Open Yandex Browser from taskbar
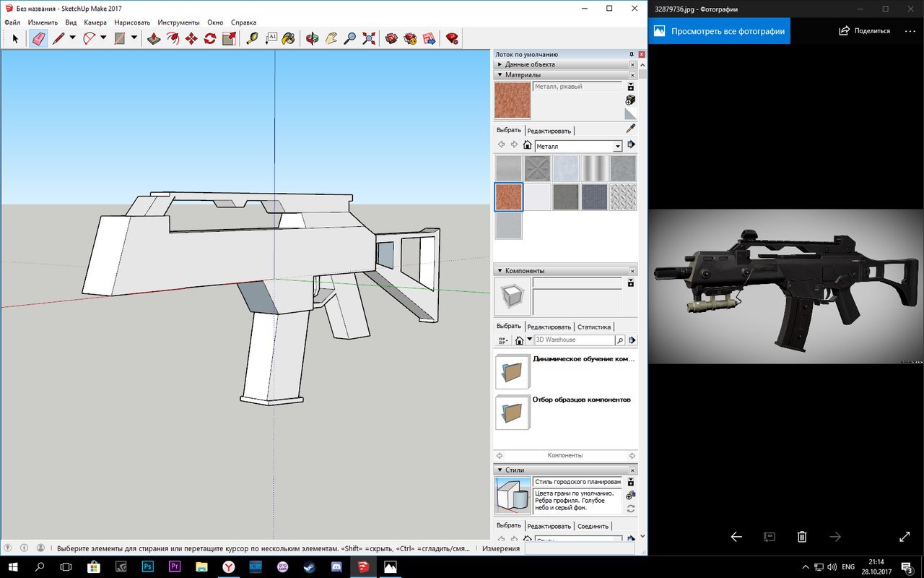Image resolution: width=924 pixels, height=578 pixels. pyautogui.click(x=229, y=567)
